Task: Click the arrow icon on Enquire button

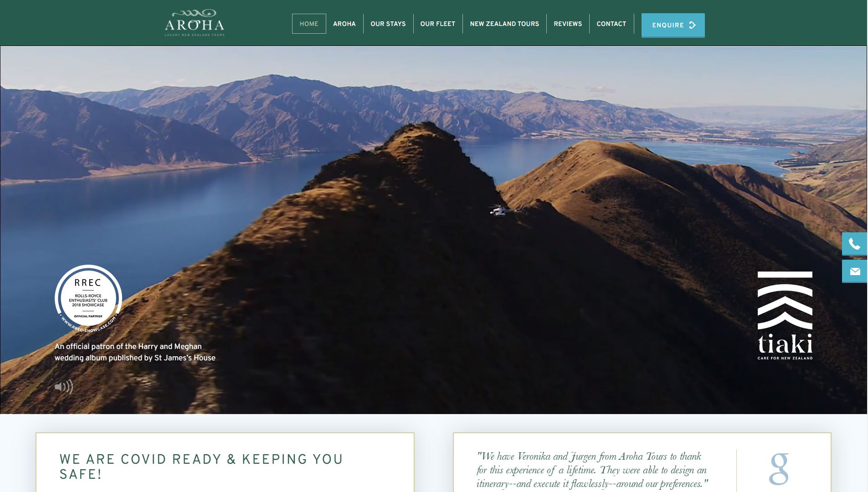Action: (693, 25)
